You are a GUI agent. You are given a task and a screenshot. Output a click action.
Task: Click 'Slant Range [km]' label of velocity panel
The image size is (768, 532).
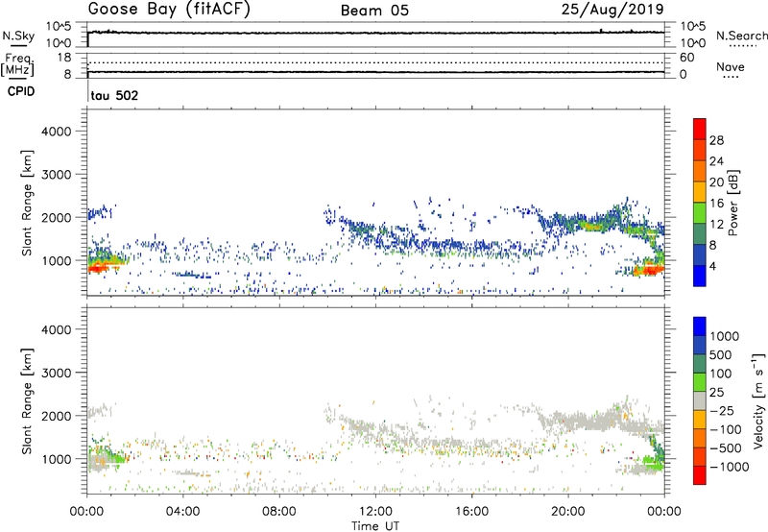pos(27,401)
